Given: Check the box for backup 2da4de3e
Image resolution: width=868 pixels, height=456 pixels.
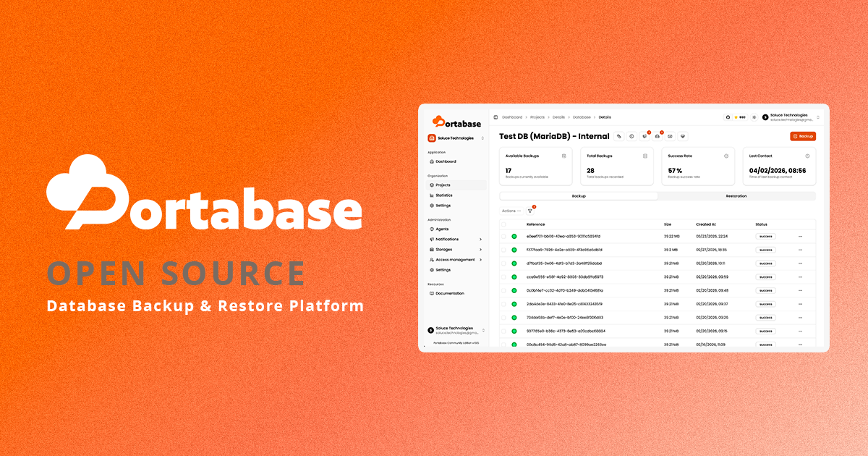Looking at the screenshot, I should [503, 304].
